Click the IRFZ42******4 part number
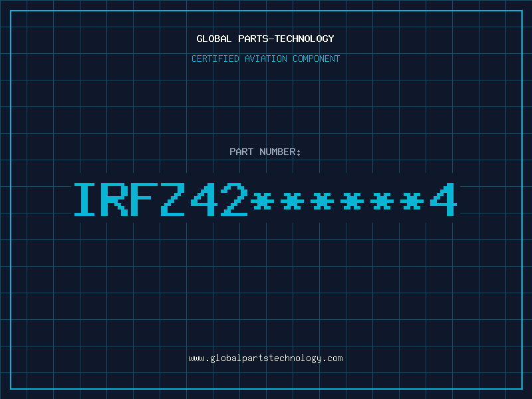Screen dimensions: 532x399 click(x=265, y=199)
